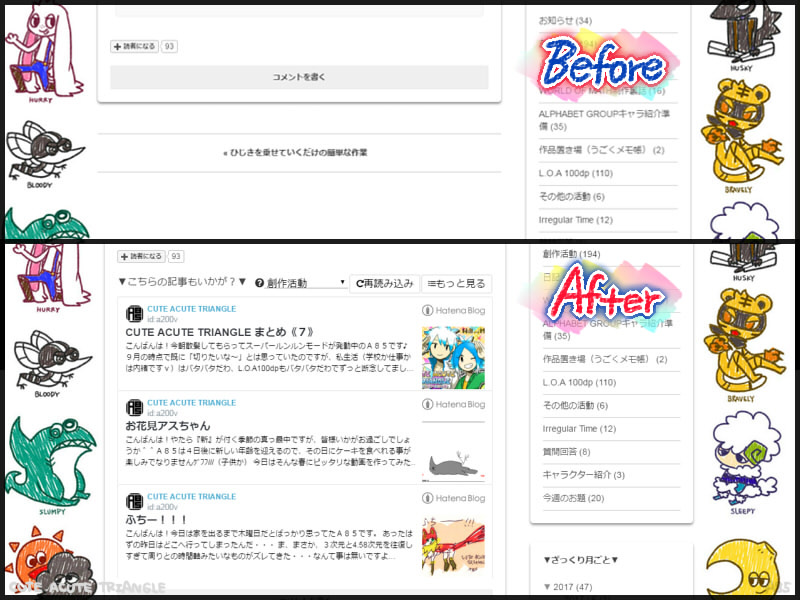The height and width of the screenshot is (600, 800).
Task: Click subscriber count 93 in After panel
Action: 176,256
